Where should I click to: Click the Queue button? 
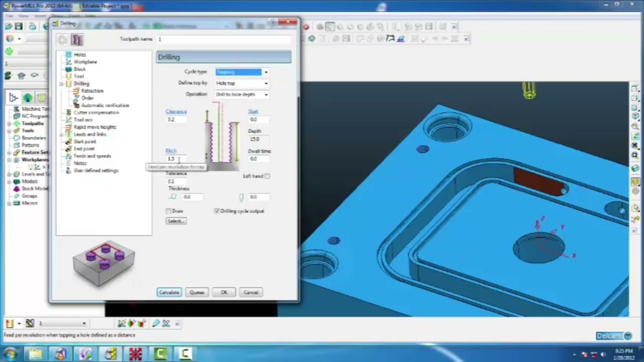click(197, 293)
